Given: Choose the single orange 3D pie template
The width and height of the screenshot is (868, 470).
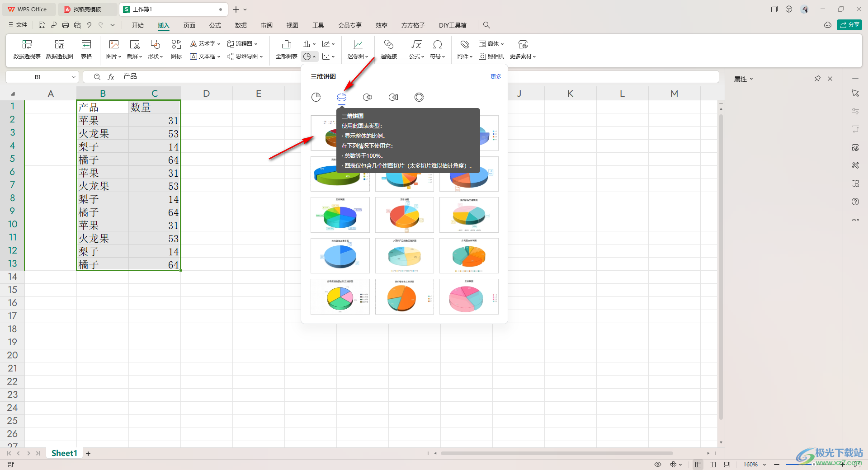Looking at the screenshot, I should coord(405,296).
